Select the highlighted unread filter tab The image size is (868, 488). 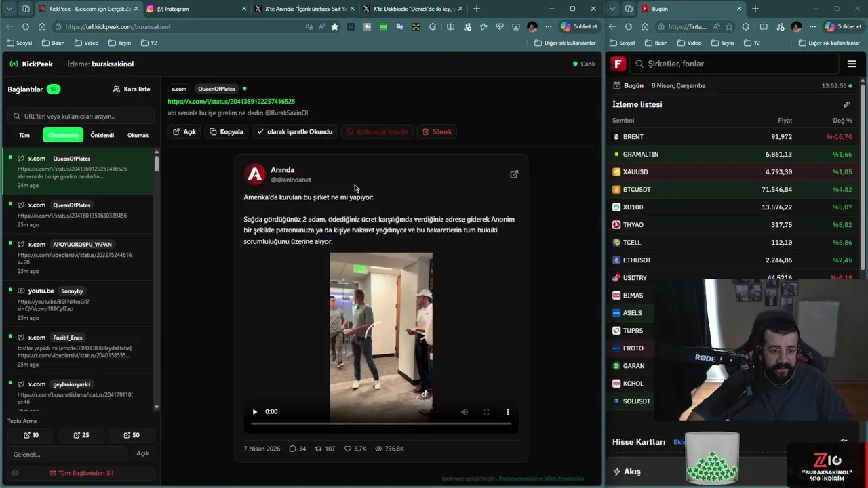[63, 135]
